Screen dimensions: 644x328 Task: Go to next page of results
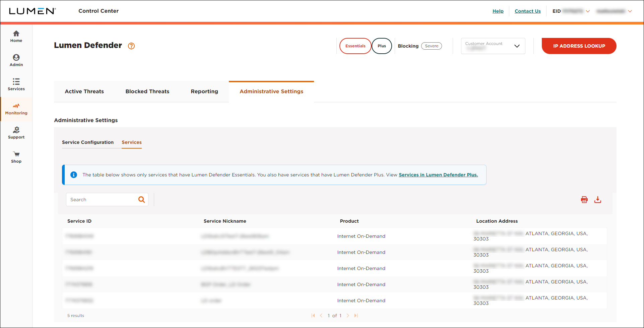348,316
